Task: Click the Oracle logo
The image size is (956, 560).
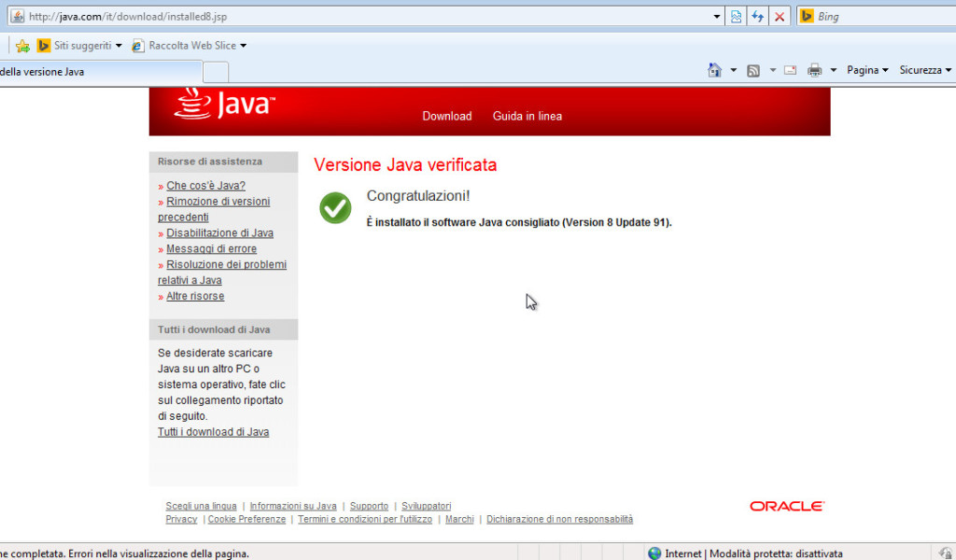Action: [x=786, y=506]
